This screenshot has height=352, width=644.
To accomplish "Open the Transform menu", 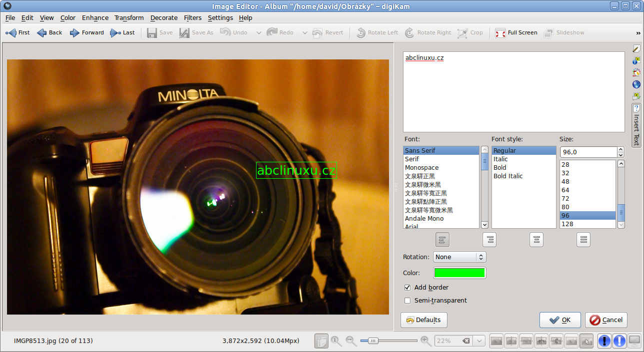I will pyautogui.click(x=129, y=17).
